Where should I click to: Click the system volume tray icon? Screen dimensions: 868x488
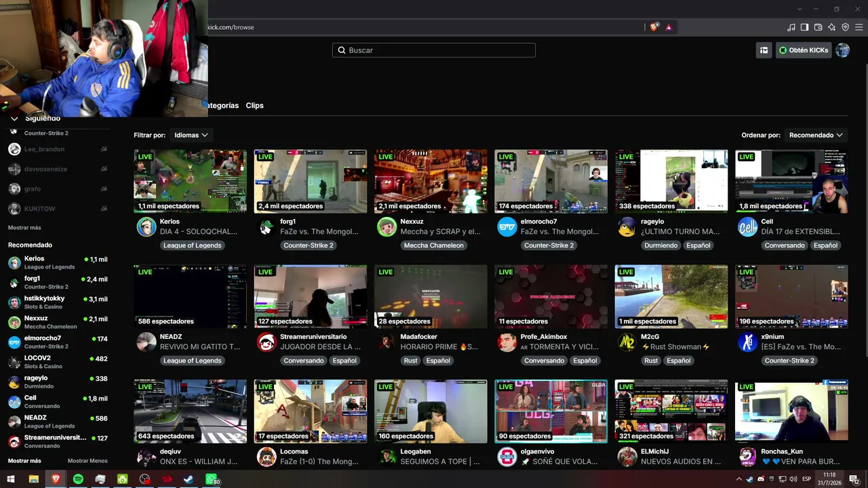click(793, 479)
